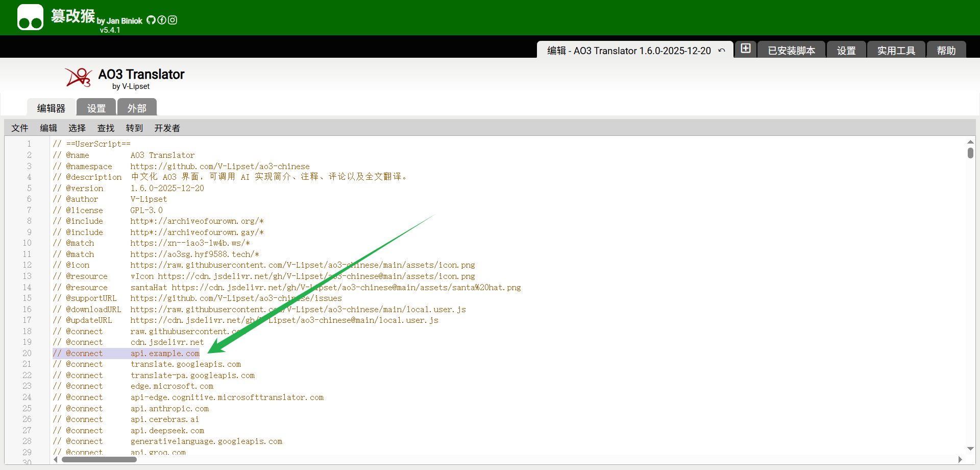Screen dimensions: 980x470
Task: Open the Instagram icon link in header
Action: click(x=173, y=20)
